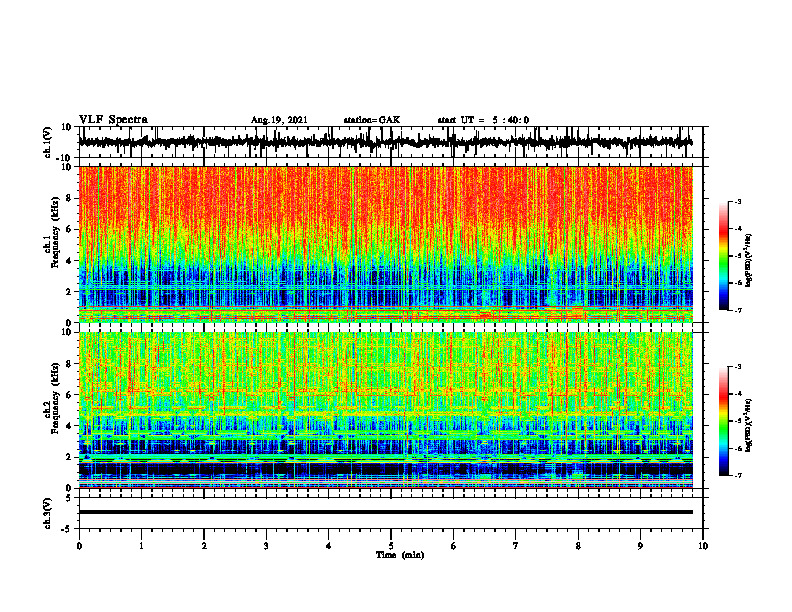792x612 pixels.
Task: Select the ch.2 colorbar log(PSD) unit label
Action: click(748, 425)
